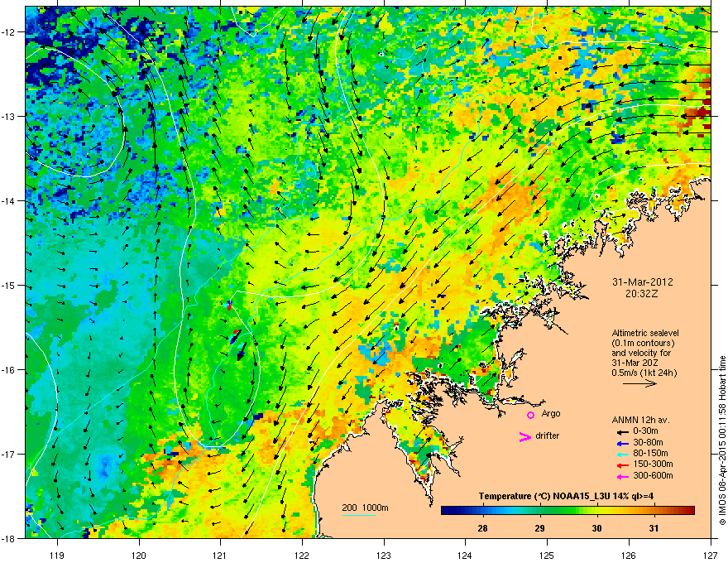Viewport: 728px width, 563px height.
Task: Click the 30-80m depth label
Action: click(x=648, y=442)
